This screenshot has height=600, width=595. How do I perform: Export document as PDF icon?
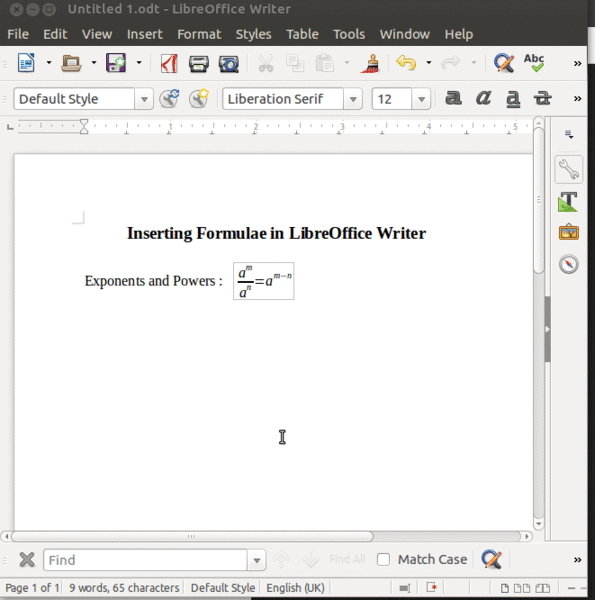pos(169,63)
